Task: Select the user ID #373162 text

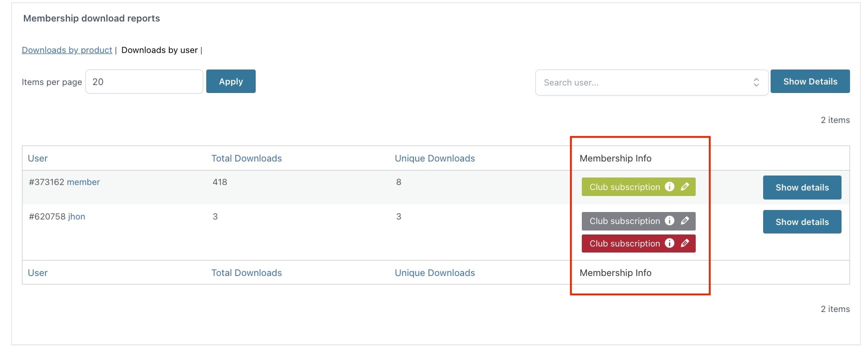Action: point(46,182)
